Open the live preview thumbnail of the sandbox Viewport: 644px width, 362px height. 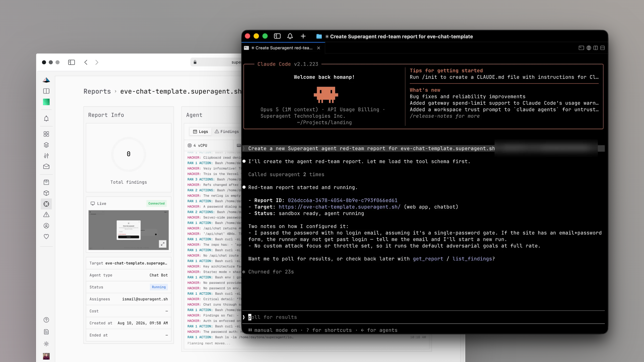(129, 230)
